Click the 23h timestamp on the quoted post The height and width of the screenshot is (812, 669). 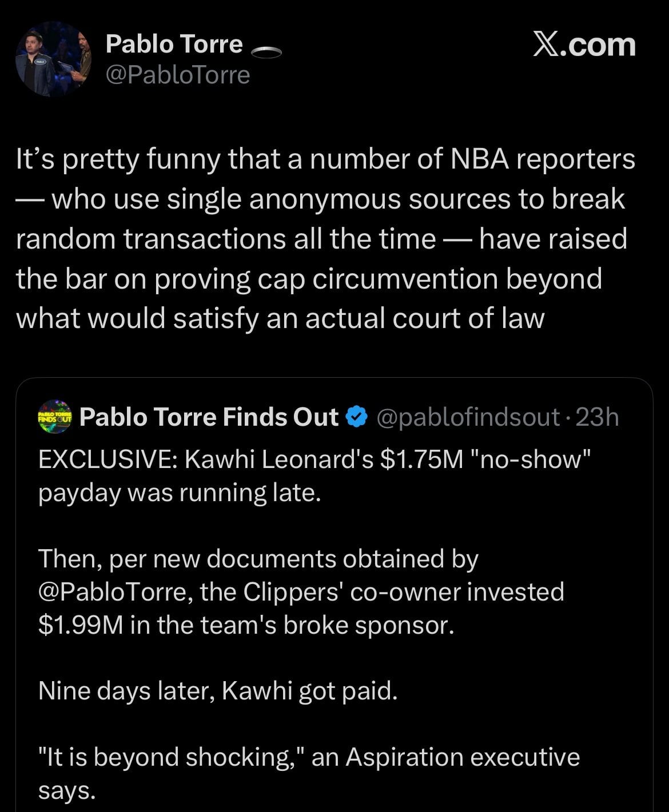click(597, 418)
